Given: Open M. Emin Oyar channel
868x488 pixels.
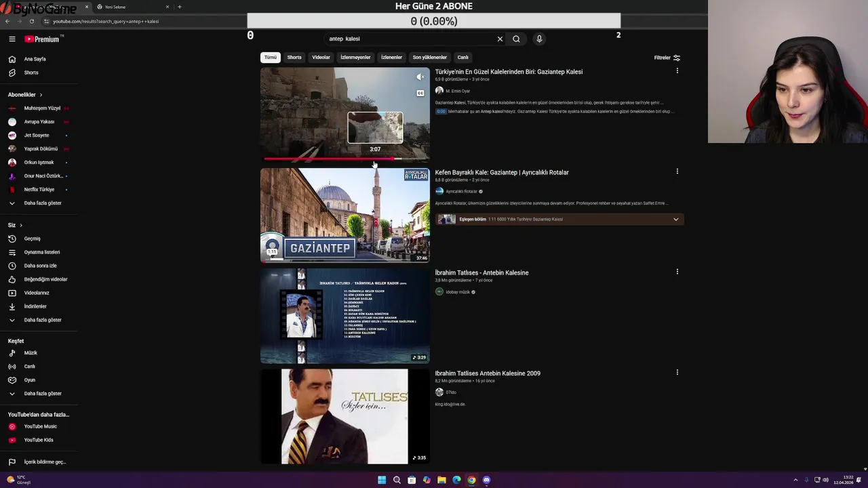Looking at the screenshot, I should click(458, 91).
